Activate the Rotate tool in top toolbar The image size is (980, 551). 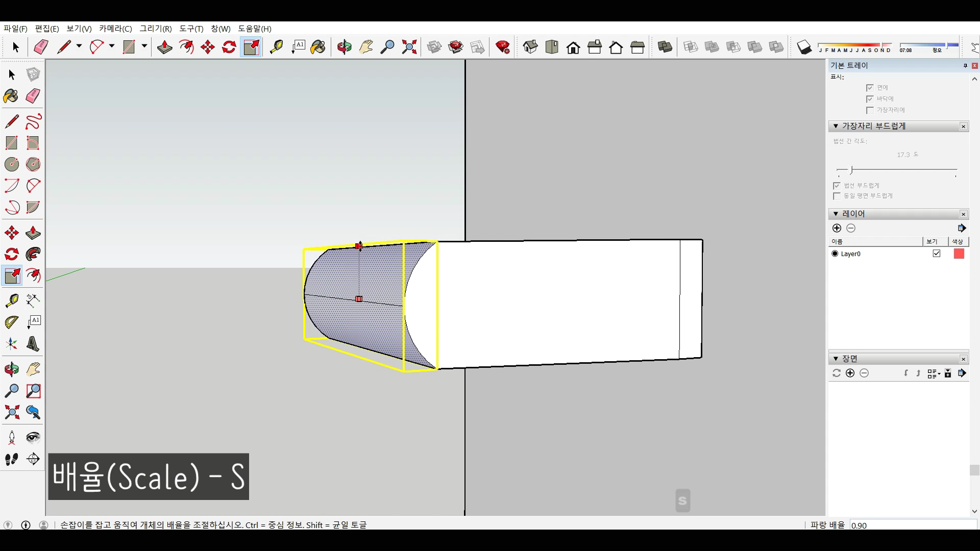229,47
